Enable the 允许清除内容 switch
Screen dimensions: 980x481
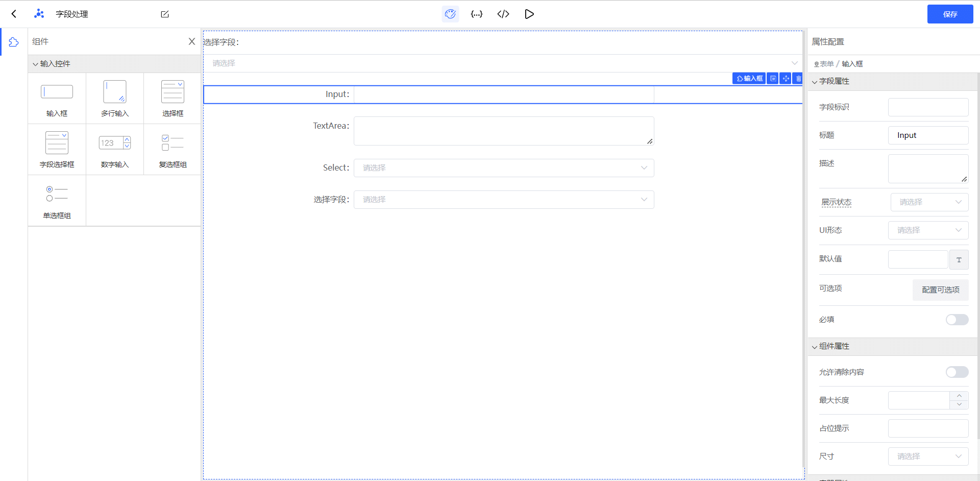pyautogui.click(x=957, y=372)
